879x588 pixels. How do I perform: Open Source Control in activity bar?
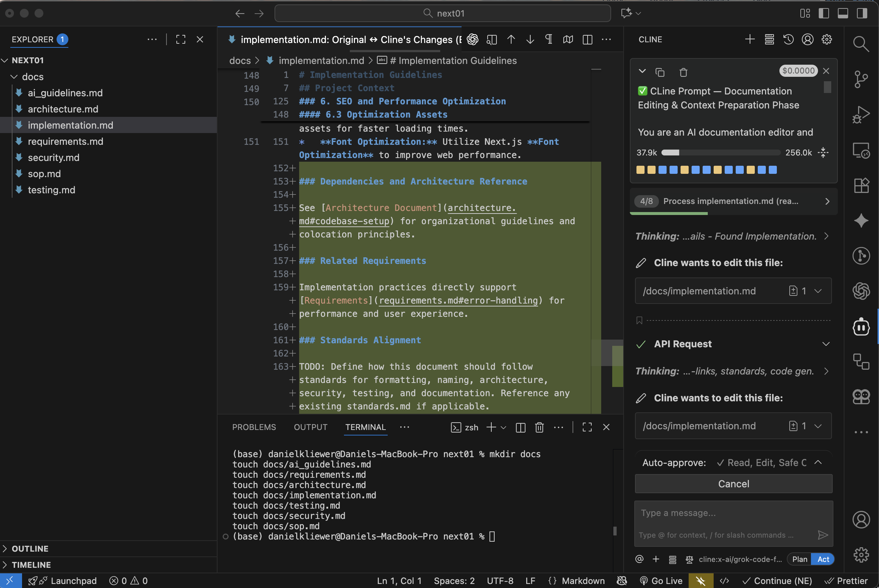861,79
